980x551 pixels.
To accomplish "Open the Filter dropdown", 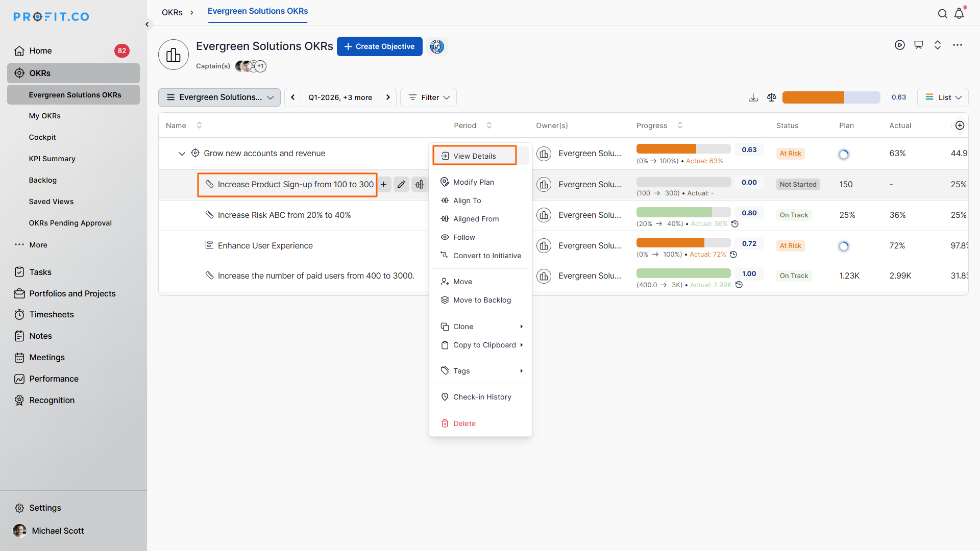I will pos(429,97).
